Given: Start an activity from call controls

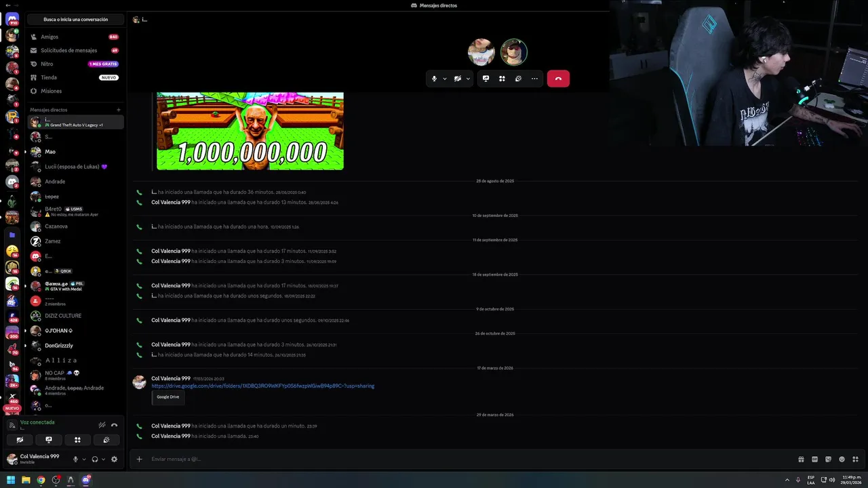Looking at the screenshot, I should 502,79.
